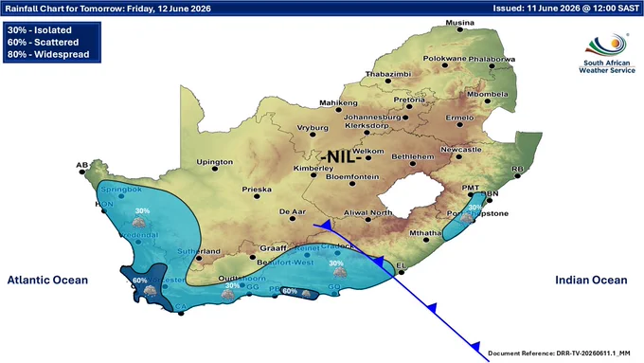Click the 'CA' label at southern tip

181,307
